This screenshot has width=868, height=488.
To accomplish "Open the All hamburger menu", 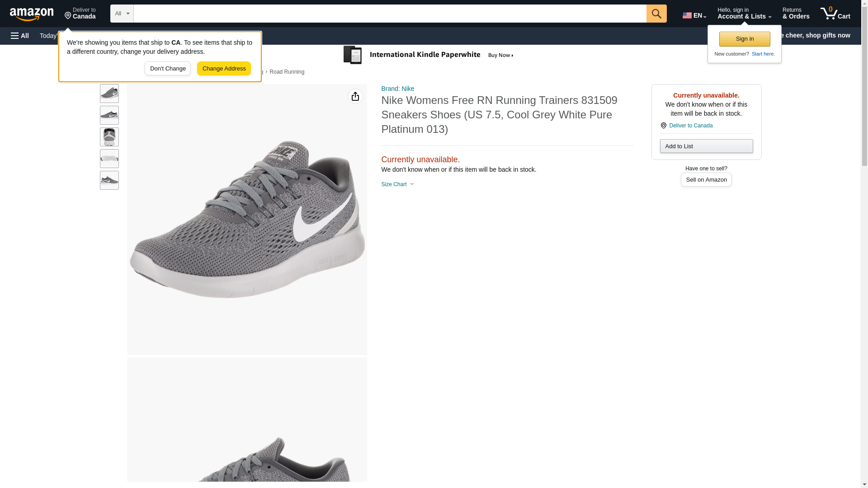I will point(20,36).
